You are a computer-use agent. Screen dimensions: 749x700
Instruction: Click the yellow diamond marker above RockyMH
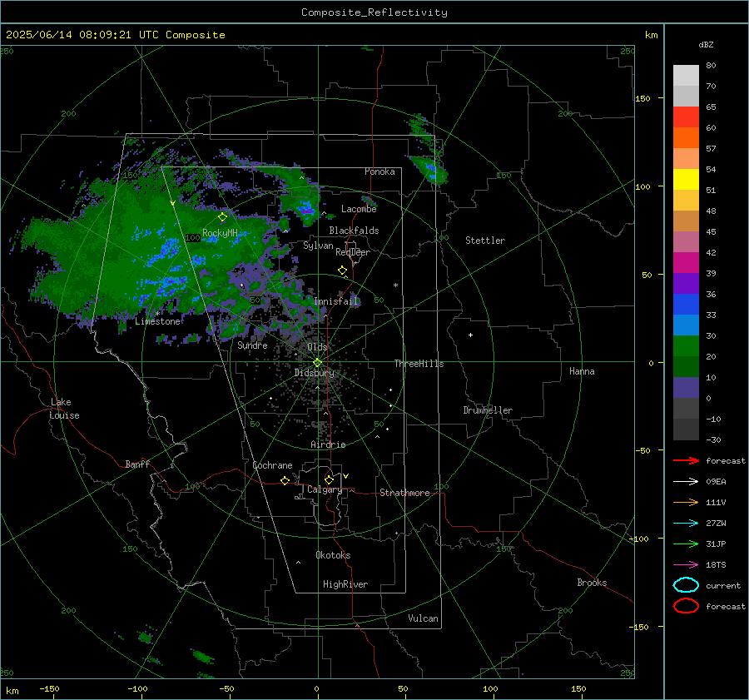coord(222,217)
